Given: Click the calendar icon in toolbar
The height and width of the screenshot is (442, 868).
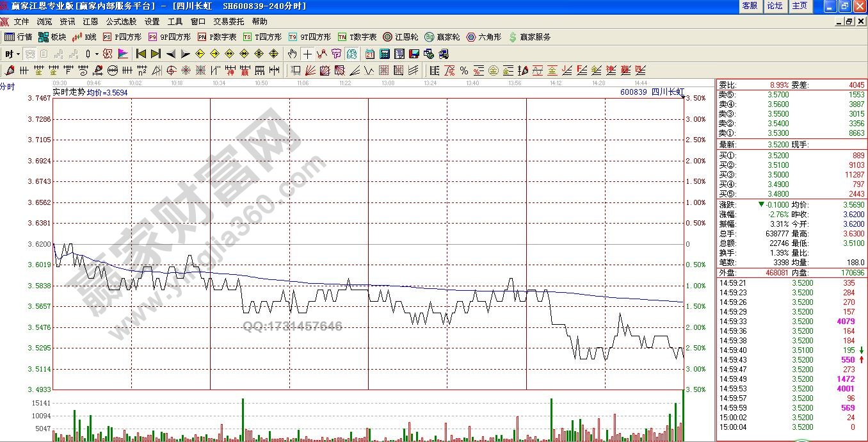Looking at the screenshot, I should tap(371, 54).
